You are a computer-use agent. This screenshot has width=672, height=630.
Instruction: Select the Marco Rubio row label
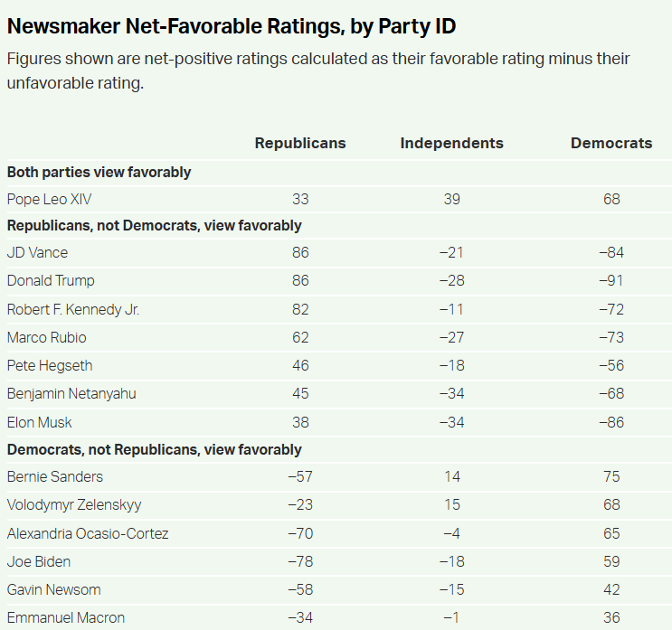(x=47, y=337)
